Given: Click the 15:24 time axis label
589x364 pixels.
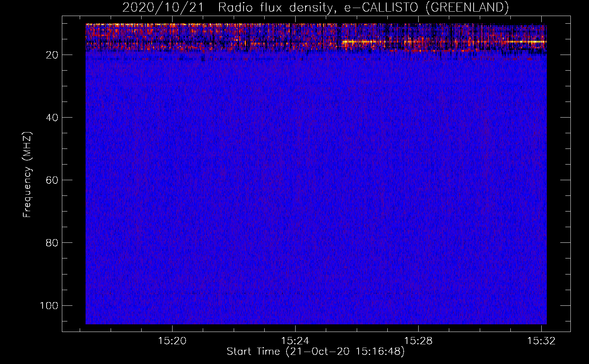Looking at the screenshot, I should pos(295,341).
